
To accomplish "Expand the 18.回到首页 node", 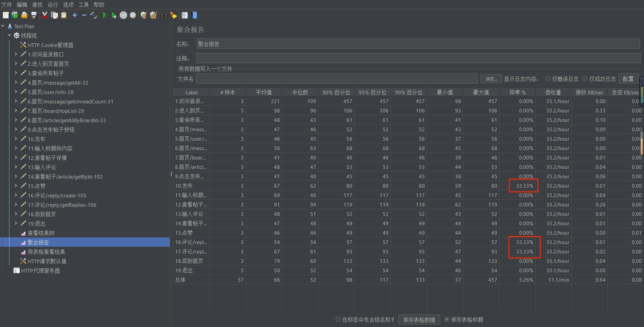I will click(x=16, y=214).
